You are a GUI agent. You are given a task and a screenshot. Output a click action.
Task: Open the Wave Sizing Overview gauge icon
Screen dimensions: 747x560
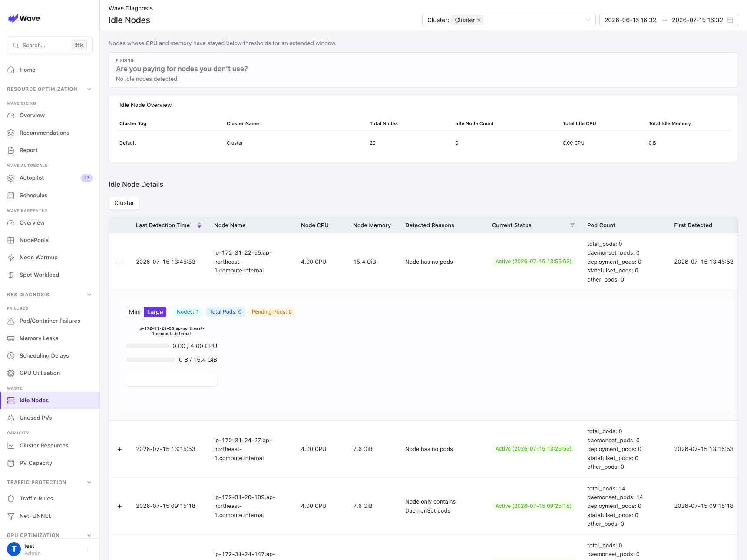tap(11, 116)
